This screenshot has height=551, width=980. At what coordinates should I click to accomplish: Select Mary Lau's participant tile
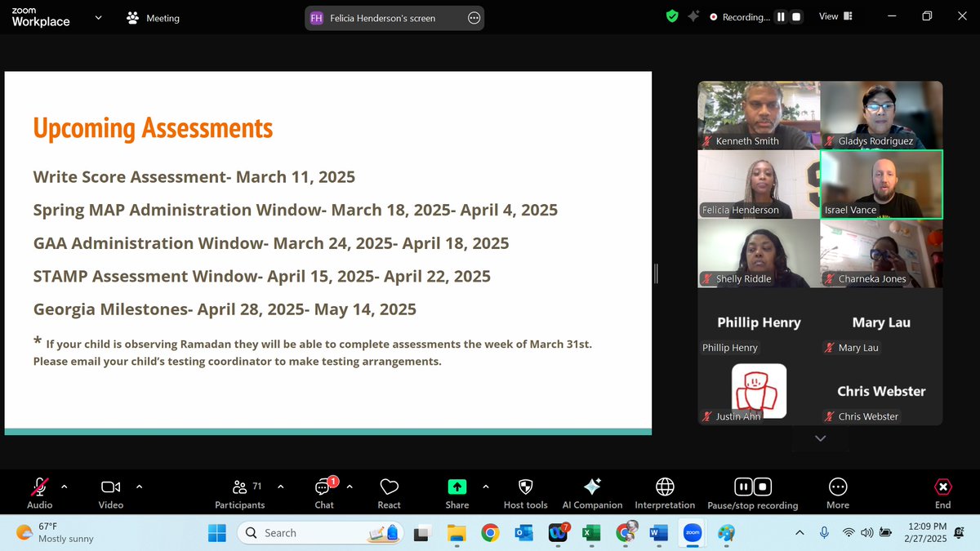[x=881, y=322]
